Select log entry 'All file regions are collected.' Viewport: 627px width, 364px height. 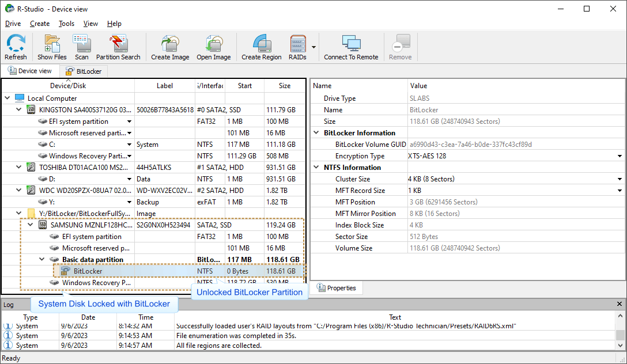coord(308,345)
